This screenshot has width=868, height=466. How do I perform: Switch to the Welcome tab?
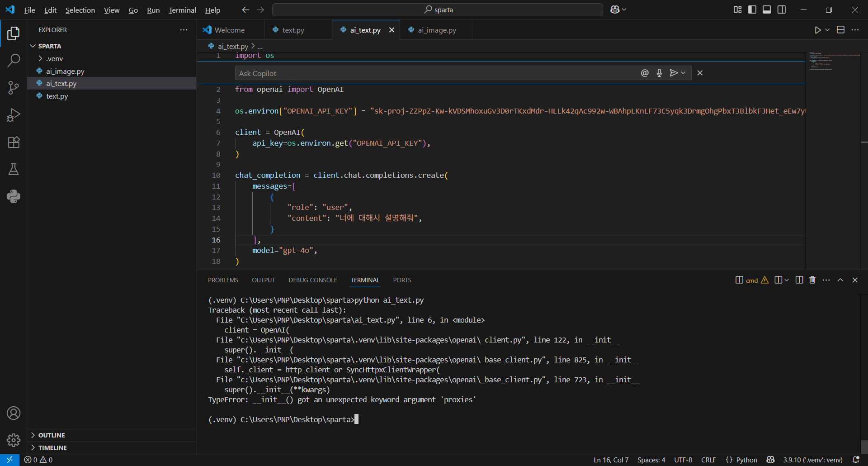(230, 30)
